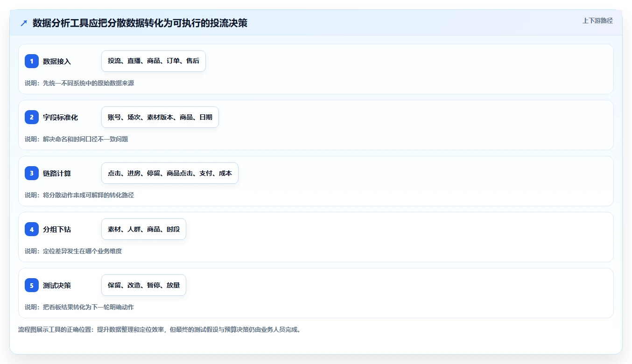Click step number 3 badge
632x364 pixels.
(x=32, y=173)
